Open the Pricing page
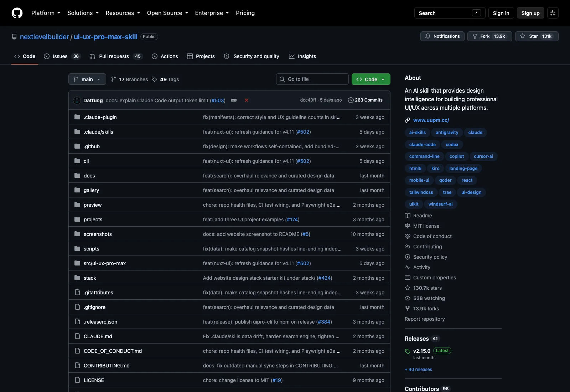The image size is (570, 392). [x=245, y=13]
